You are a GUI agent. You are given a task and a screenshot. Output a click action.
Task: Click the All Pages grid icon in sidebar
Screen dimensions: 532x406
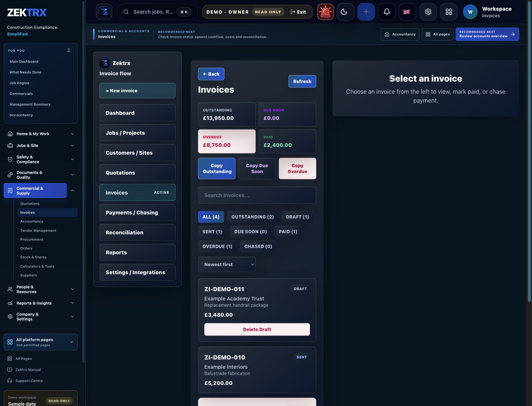pyautogui.click(x=10, y=359)
